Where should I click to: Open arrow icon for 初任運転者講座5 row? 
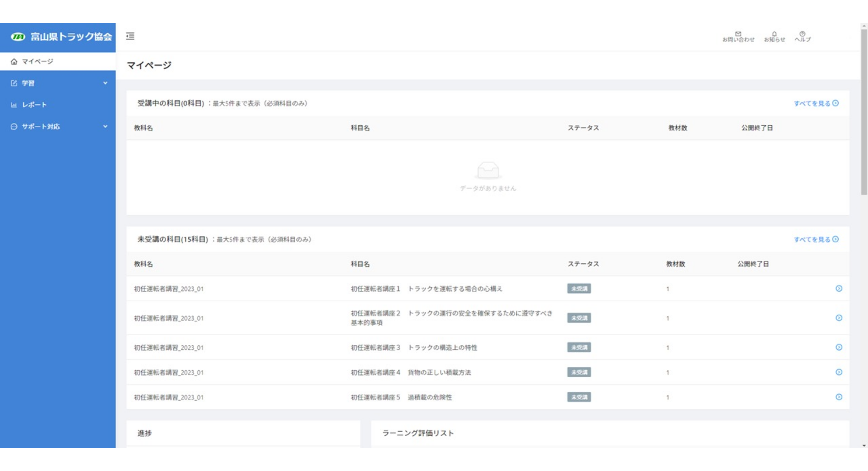coord(839,397)
